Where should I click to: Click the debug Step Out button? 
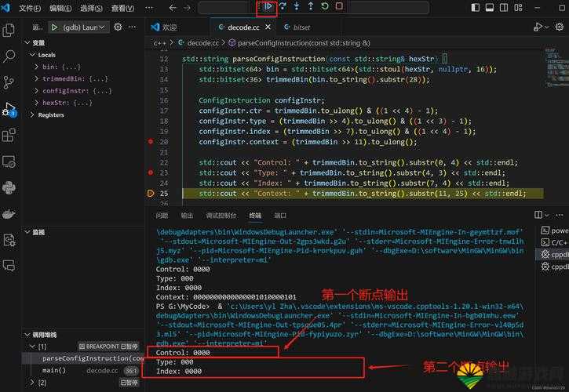pyautogui.click(x=311, y=6)
